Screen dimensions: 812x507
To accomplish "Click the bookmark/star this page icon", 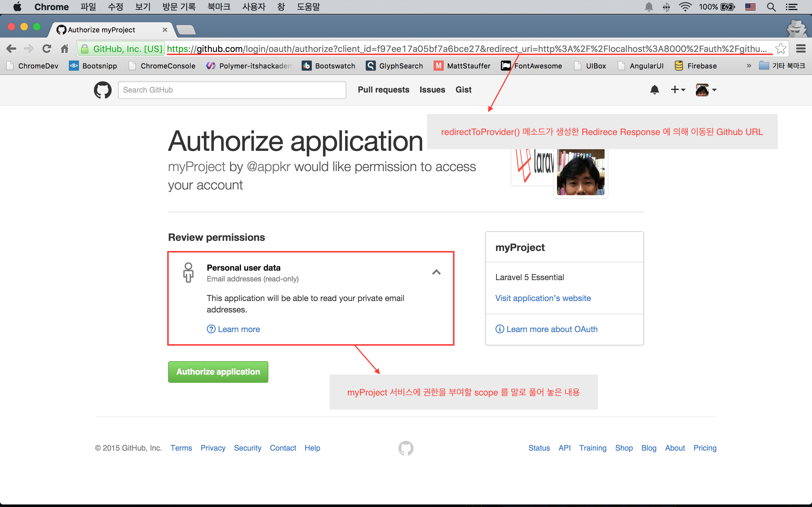I will pyautogui.click(x=780, y=48).
